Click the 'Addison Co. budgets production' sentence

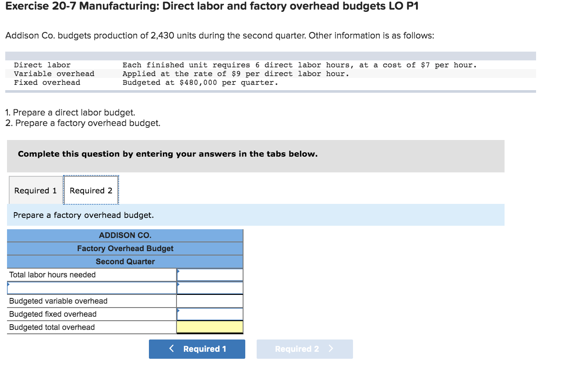click(x=220, y=35)
